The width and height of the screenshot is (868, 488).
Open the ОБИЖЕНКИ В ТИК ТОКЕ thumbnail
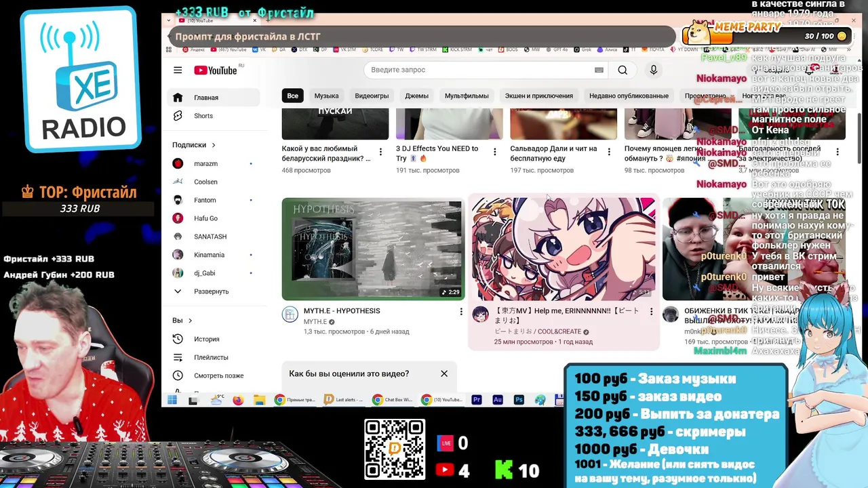click(x=753, y=249)
